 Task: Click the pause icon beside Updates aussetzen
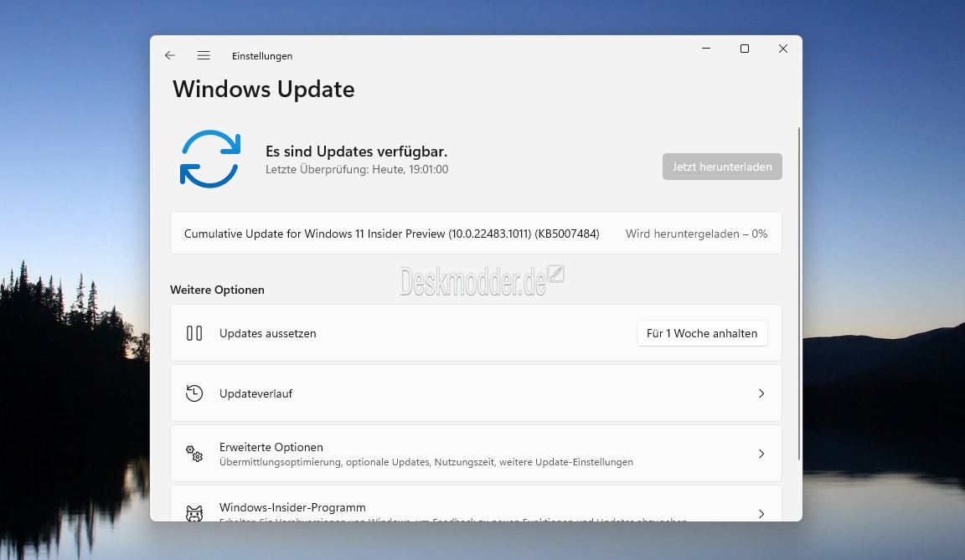coord(194,333)
